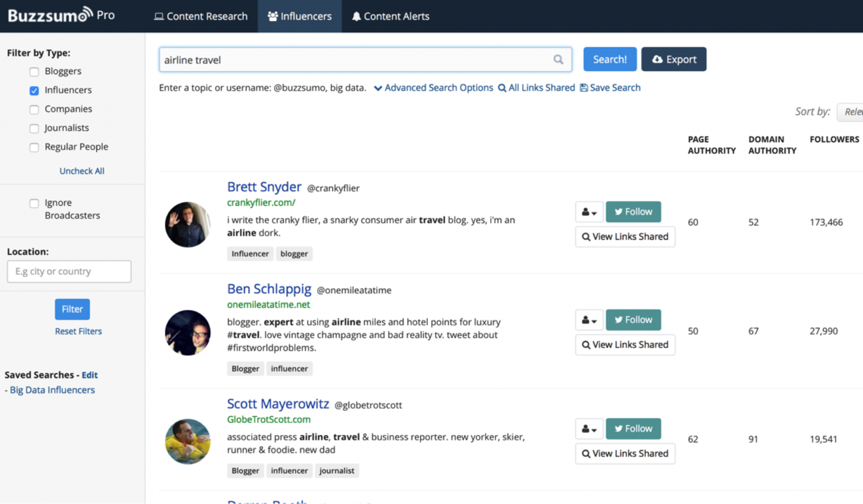This screenshot has height=504, width=863.
Task: Click the Save Search icon
Action: [x=584, y=87]
